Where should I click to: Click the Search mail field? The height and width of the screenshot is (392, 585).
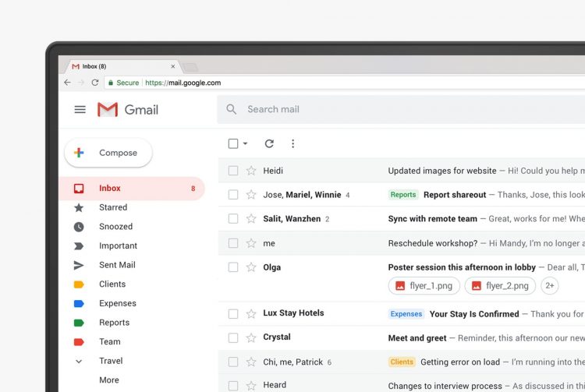coord(401,109)
